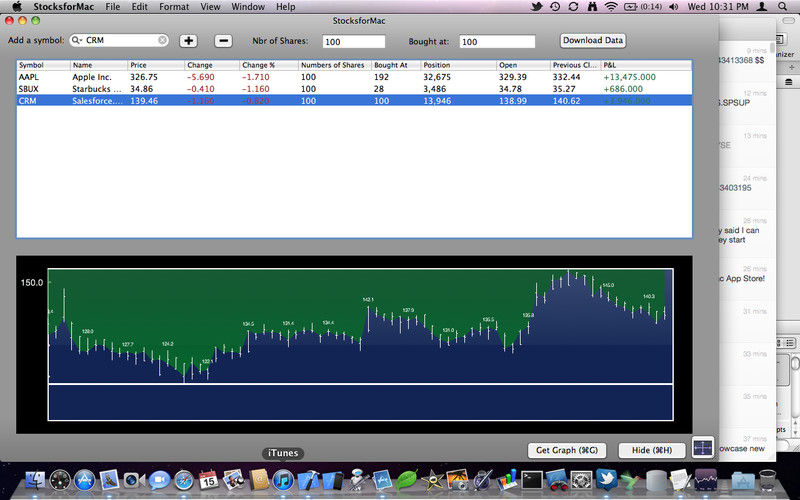Click the Nbr of Shares field
The height and width of the screenshot is (500, 800).
pos(354,41)
